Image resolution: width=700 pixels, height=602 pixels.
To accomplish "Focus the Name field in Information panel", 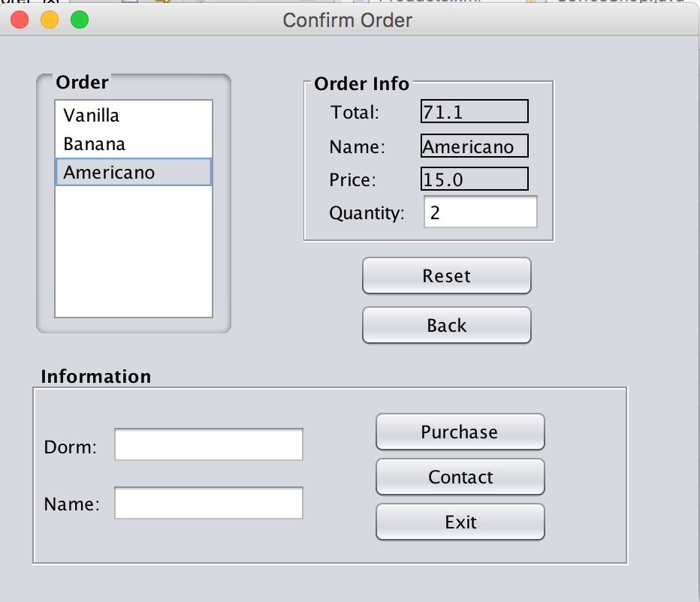I will (209, 503).
